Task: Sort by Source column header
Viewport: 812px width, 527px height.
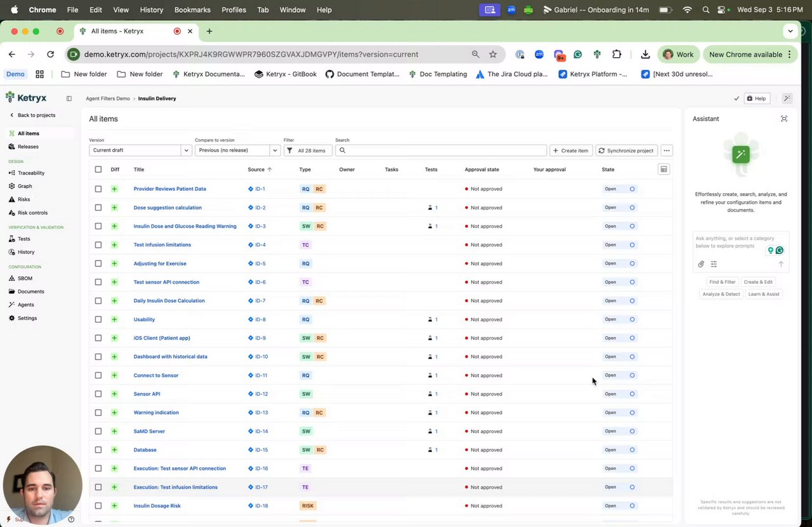Action: (259, 170)
